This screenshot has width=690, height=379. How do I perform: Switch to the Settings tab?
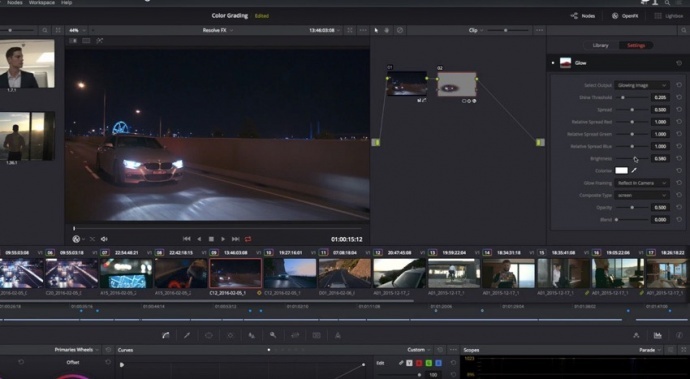636,45
